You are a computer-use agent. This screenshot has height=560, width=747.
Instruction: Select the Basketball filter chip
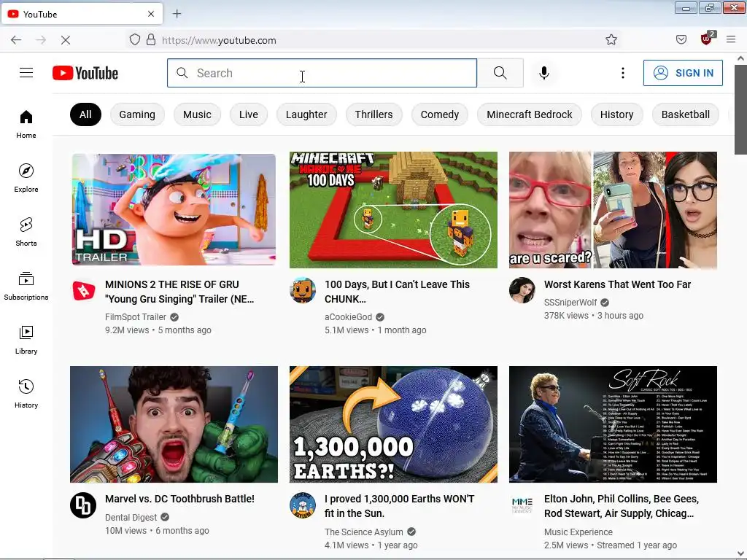[686, 114]
